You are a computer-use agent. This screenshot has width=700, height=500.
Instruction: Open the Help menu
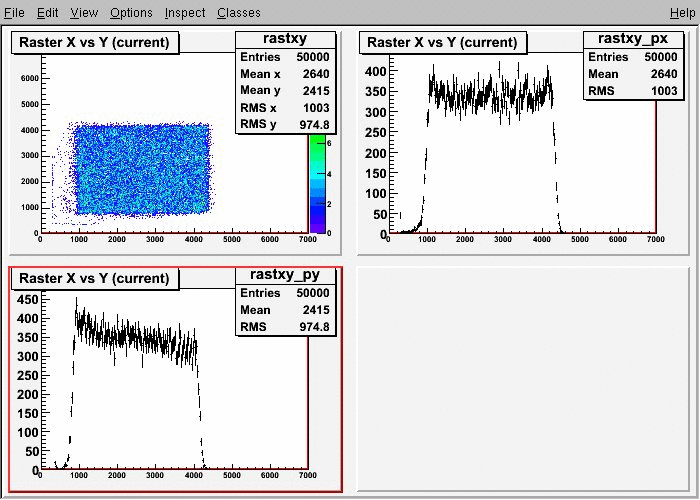683,12
